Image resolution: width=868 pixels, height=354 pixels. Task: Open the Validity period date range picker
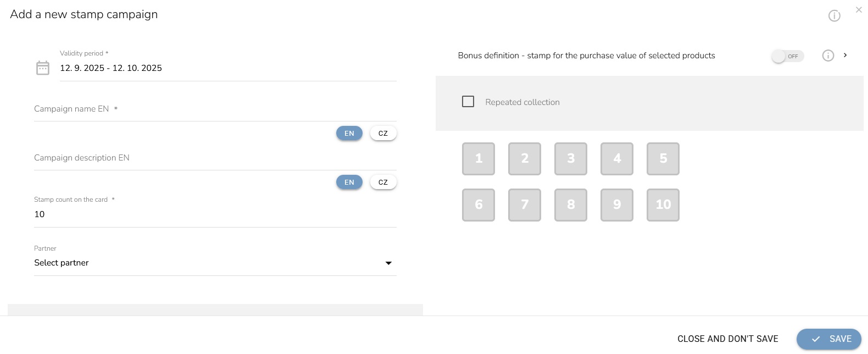pyautogui.click(x=227, y=68)
